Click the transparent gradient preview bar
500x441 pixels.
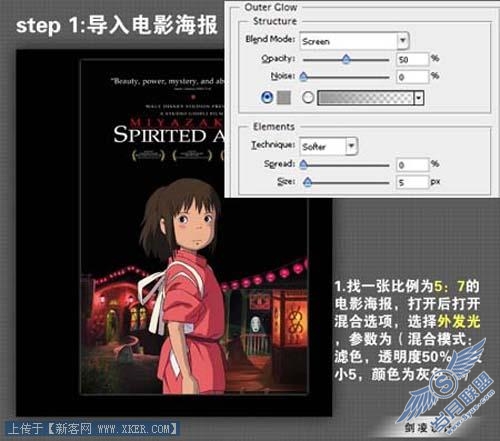coord(366,98)
